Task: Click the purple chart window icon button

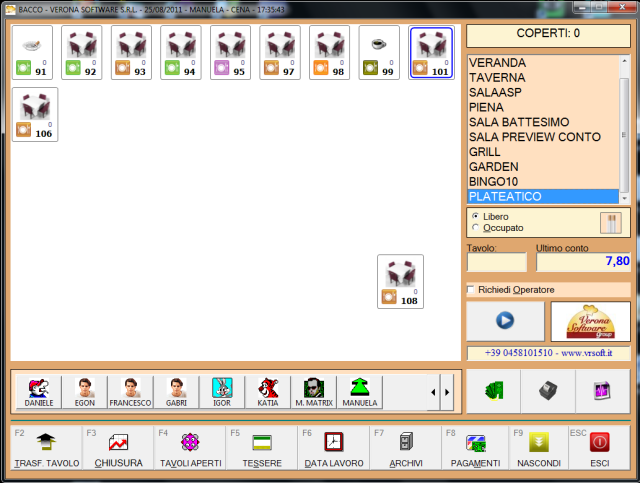Action: point(603,391)
